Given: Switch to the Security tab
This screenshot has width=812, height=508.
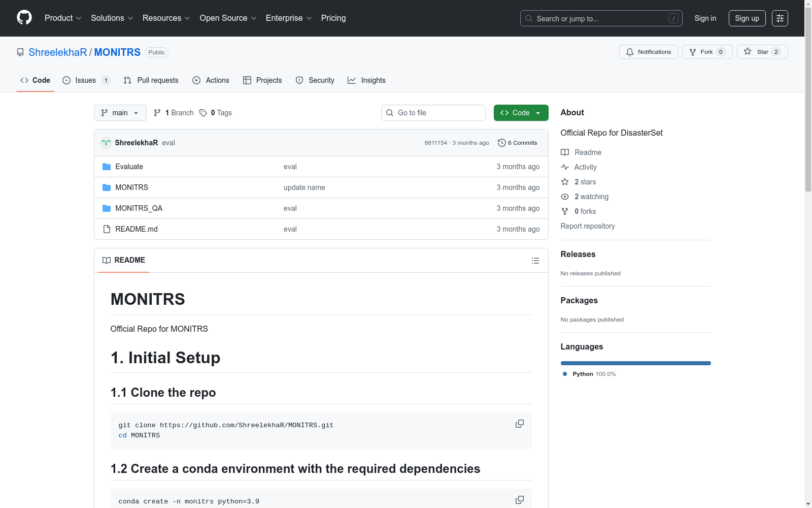Looking at the screenshot, I should coord(315,80).
